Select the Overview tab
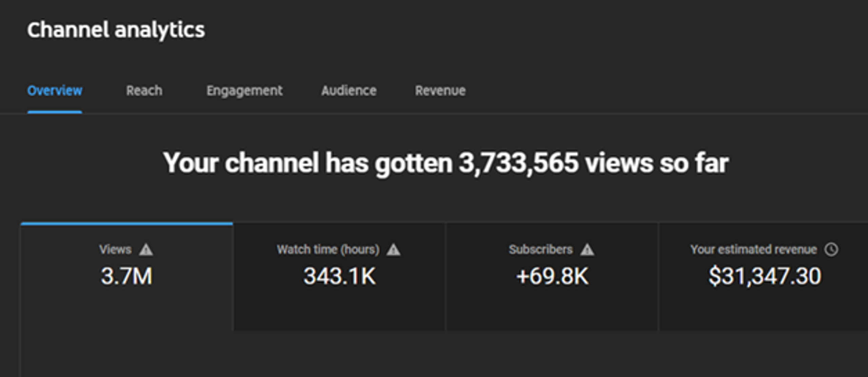Screen dimensions: 868x377 click(x=55, y=91)
